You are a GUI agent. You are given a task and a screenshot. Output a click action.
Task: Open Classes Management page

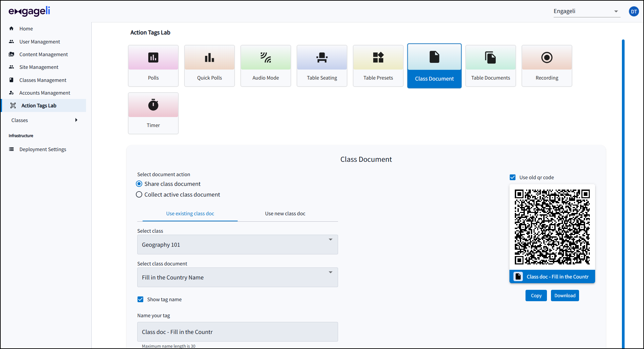coord(43,80)
